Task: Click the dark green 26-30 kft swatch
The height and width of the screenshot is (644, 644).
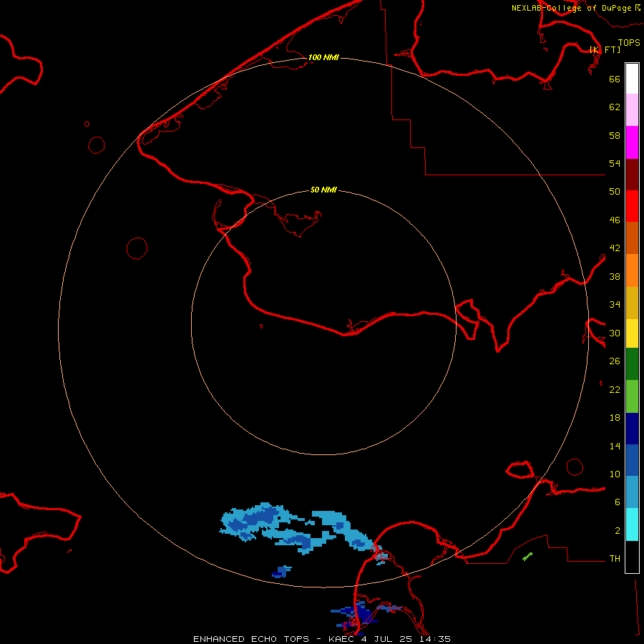Action: click(x=632, y=364)
